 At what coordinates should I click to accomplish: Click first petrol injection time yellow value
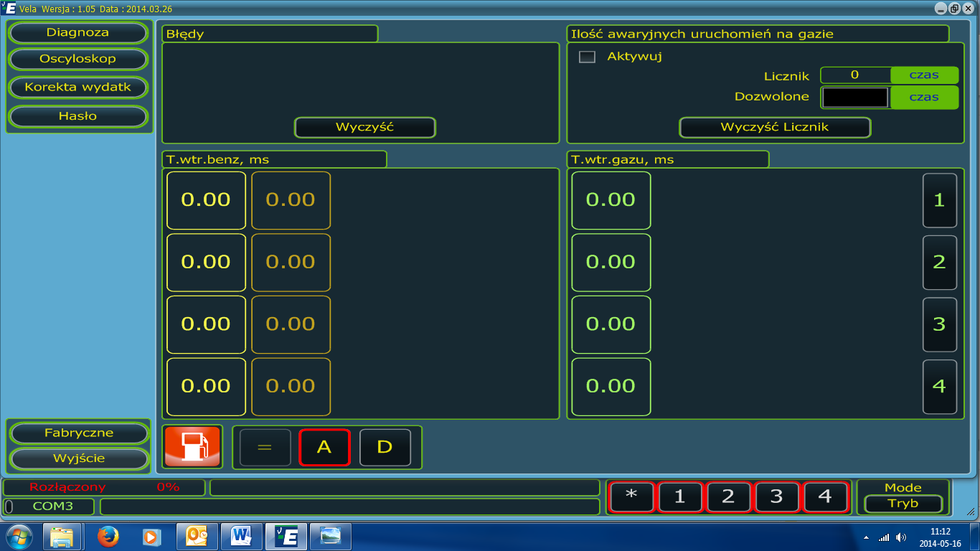click(x=206, y=200)
